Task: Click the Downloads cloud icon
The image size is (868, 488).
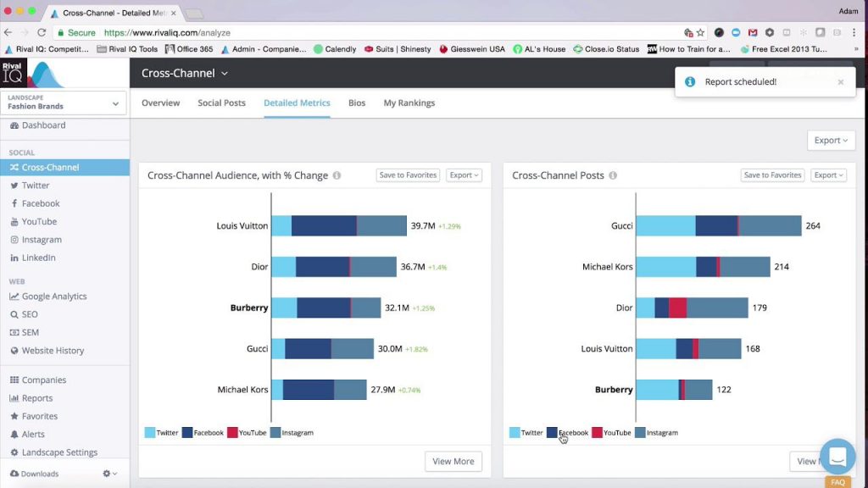Action: tap(14, 474)
